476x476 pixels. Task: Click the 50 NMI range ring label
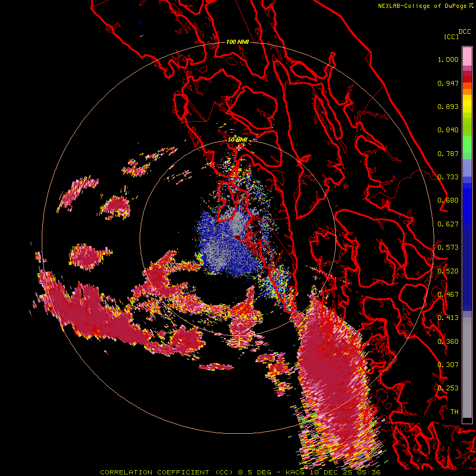pyautogui.click(x=237, y=140)
